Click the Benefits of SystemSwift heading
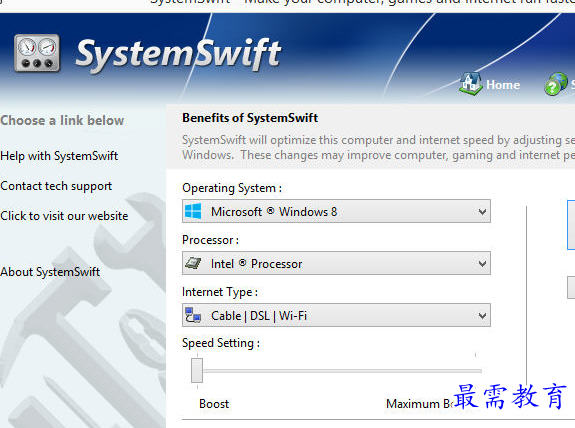 pyautogui.click(x=250, y=118)
